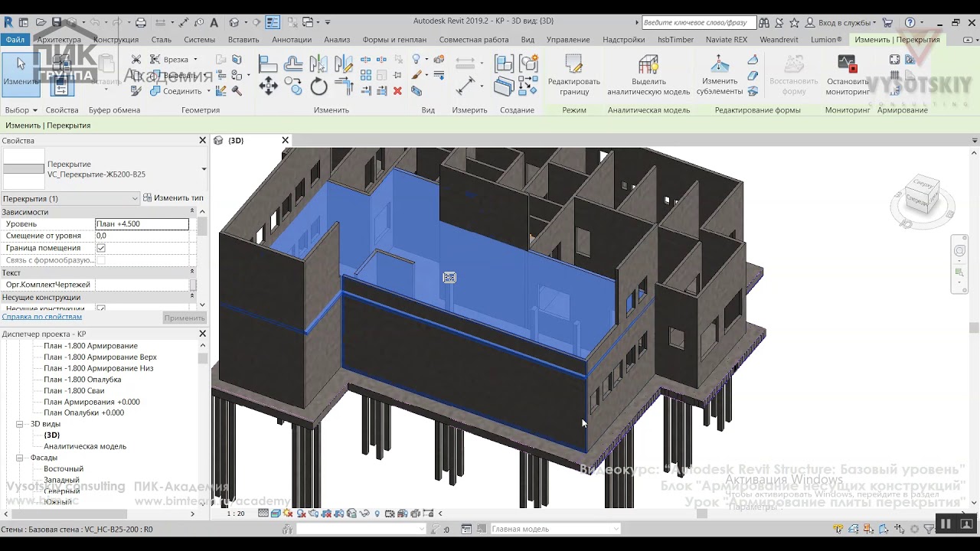Switch to the Управление ribbon tab
This screenshot has height=551, width=980.
tap(568, 39)
